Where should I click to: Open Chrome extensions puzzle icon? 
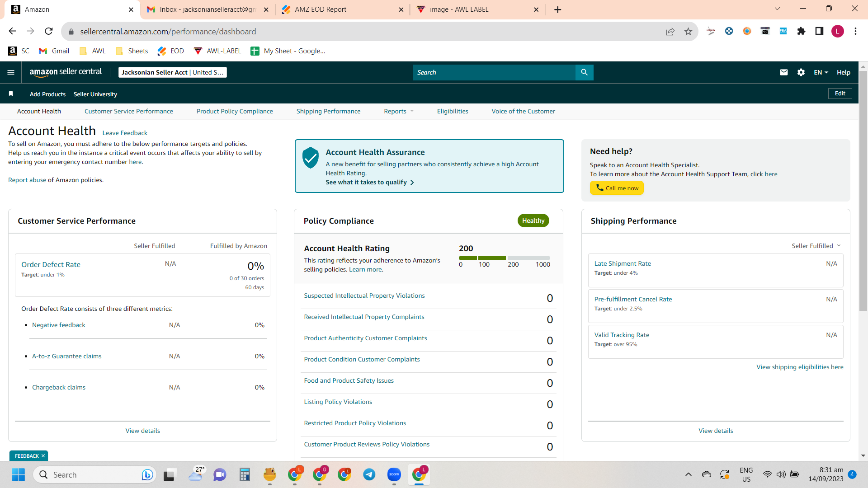tap(801, 31)
